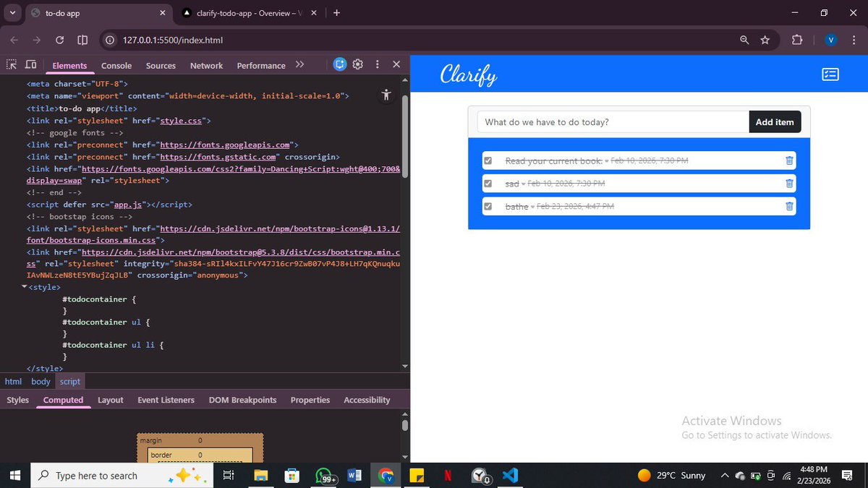Screen dimensions: 868x488
Task: Click the inspect element picker icon
Action: pos(12,64)
